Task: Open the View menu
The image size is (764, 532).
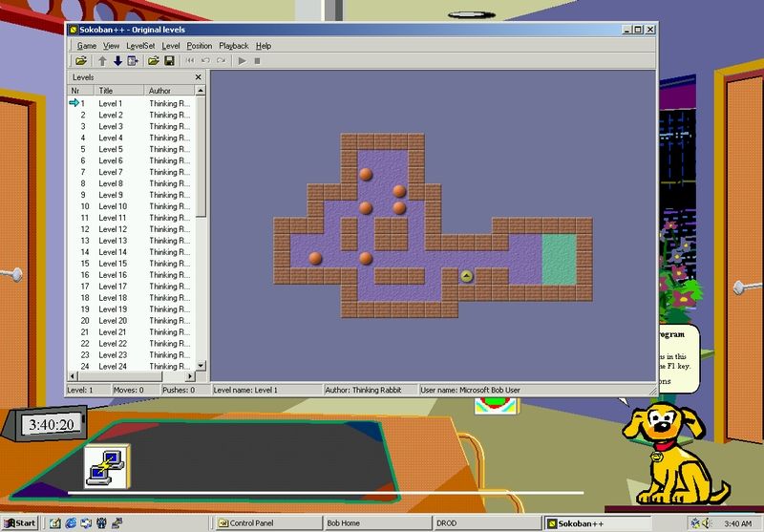Action: point(111,46)
